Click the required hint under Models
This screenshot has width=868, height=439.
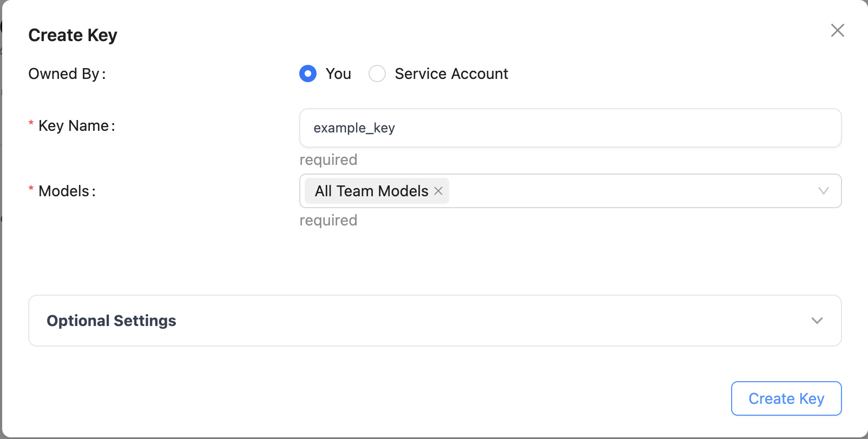tap(328, 220)
